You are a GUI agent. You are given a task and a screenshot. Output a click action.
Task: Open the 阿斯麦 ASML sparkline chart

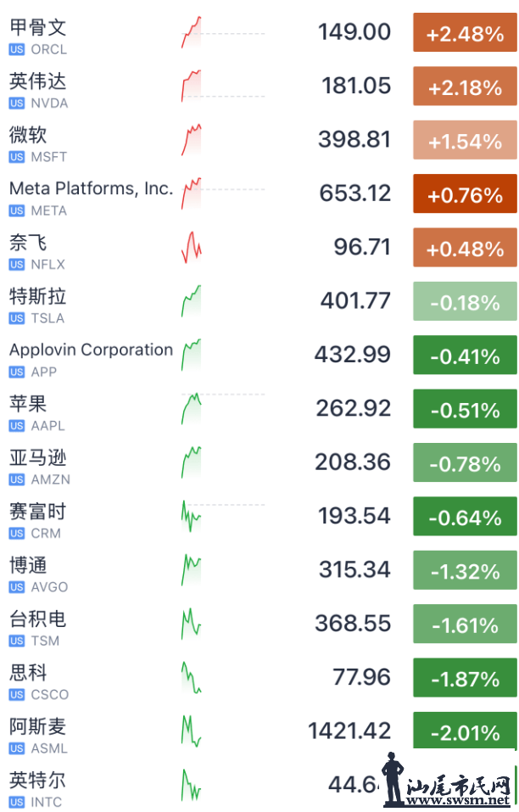pos(192,731)
